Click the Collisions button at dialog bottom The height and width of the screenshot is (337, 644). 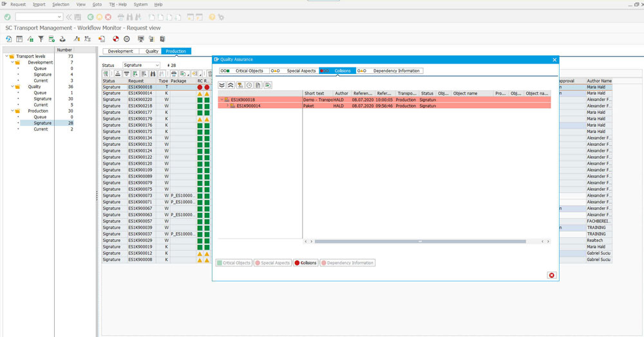305,263
